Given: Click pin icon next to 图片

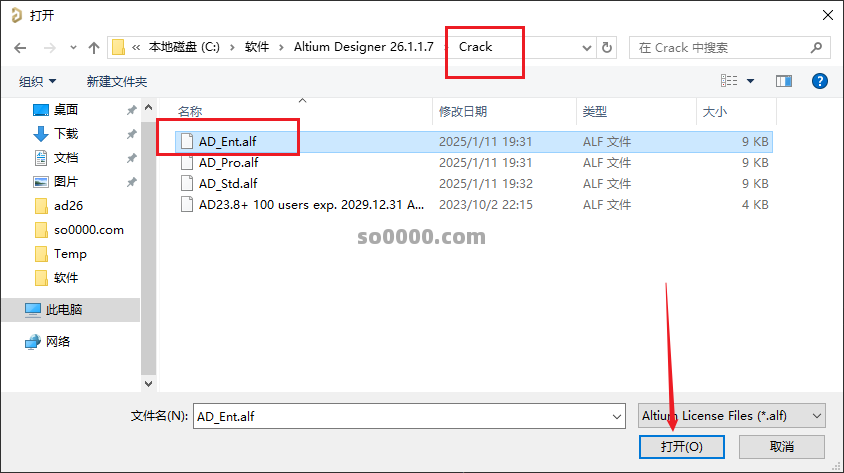Looking at the screenshot, I should click(x=131, y=182).
